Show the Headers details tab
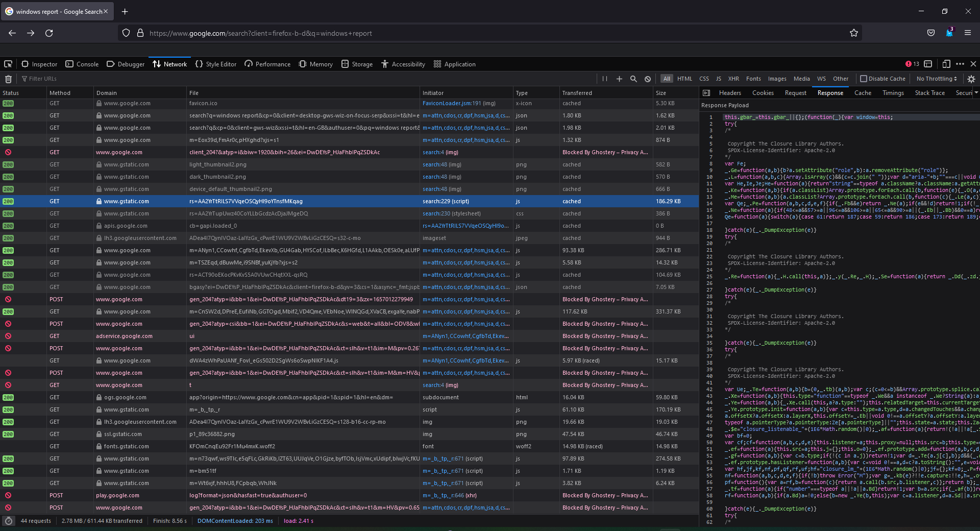Screen dimensions: 980x531 730,93
